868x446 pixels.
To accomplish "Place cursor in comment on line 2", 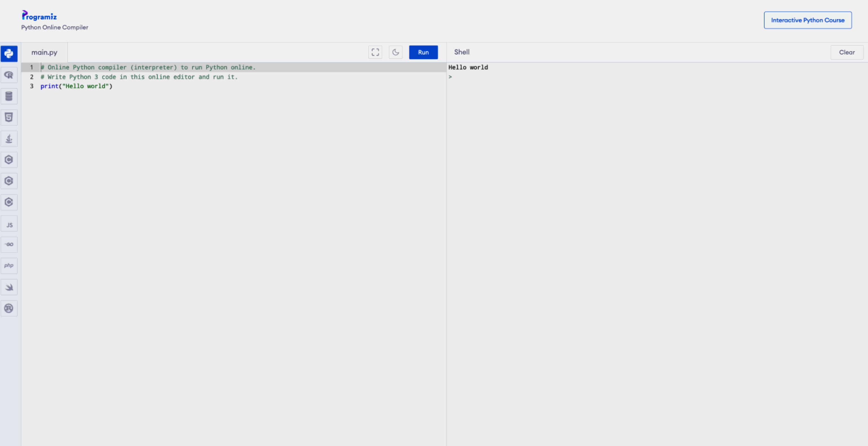I will [139, 77].
